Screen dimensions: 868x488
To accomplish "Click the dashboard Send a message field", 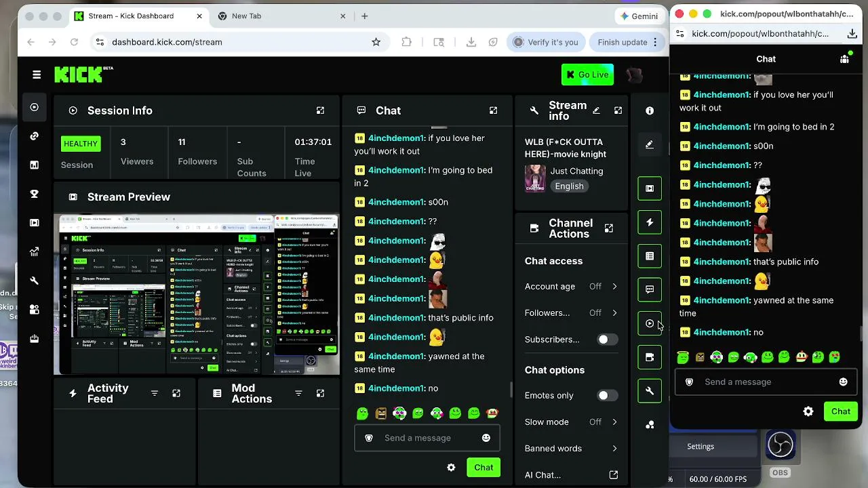I will 427,438.
